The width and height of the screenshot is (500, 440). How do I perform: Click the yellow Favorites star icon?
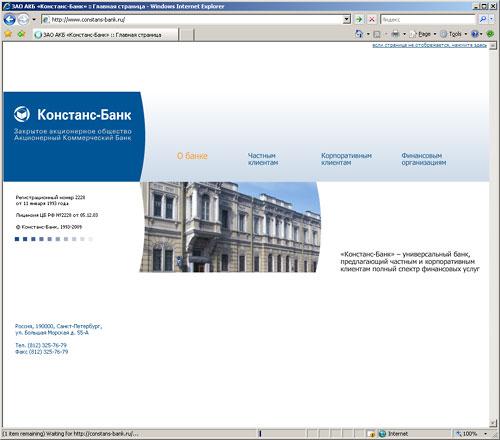tap(8, 34)
